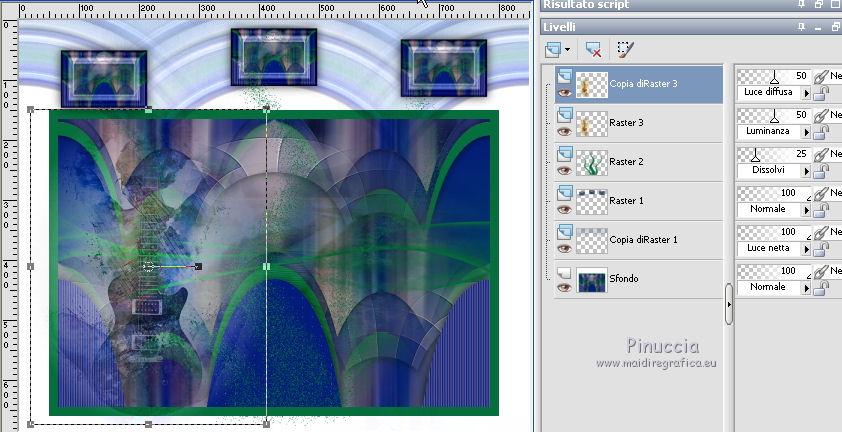
Task: Open the Luce diffusa blend mode dropdown
Action: pos(806,92)
